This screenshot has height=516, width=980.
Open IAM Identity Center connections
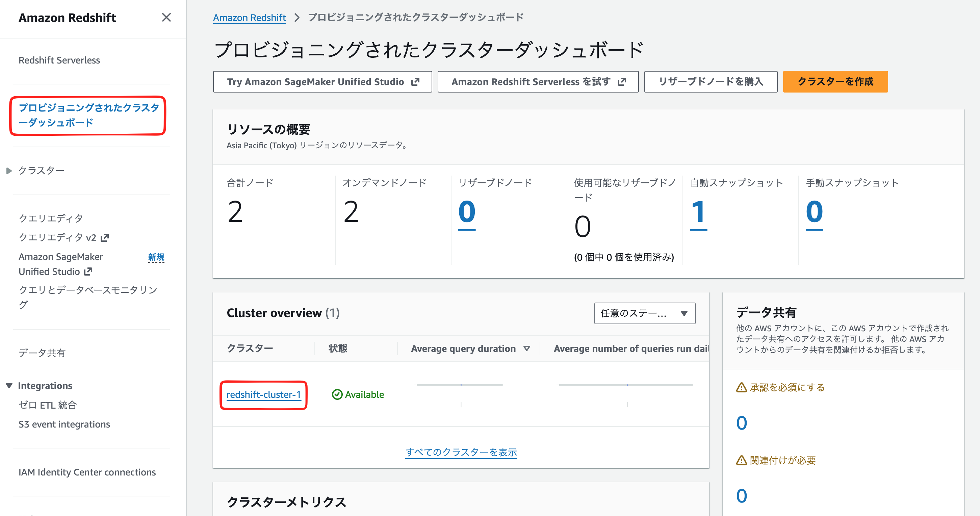[x=87, y=472]
